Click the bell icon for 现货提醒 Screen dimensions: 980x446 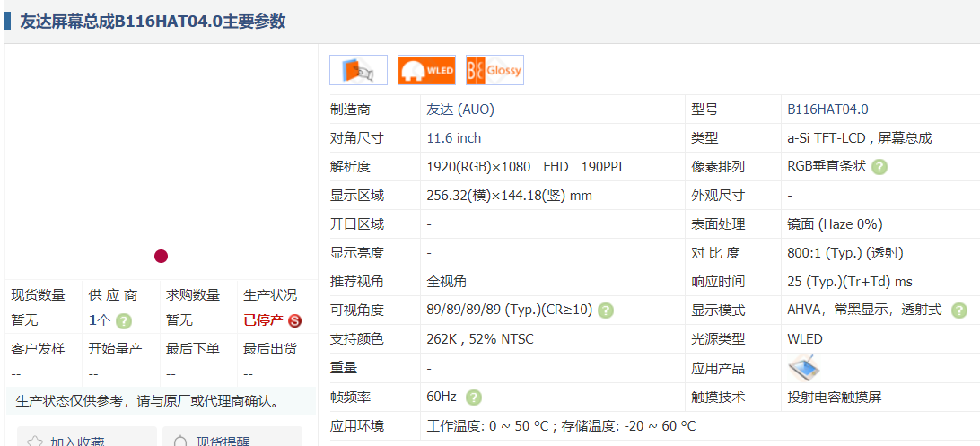coord(180,441)
